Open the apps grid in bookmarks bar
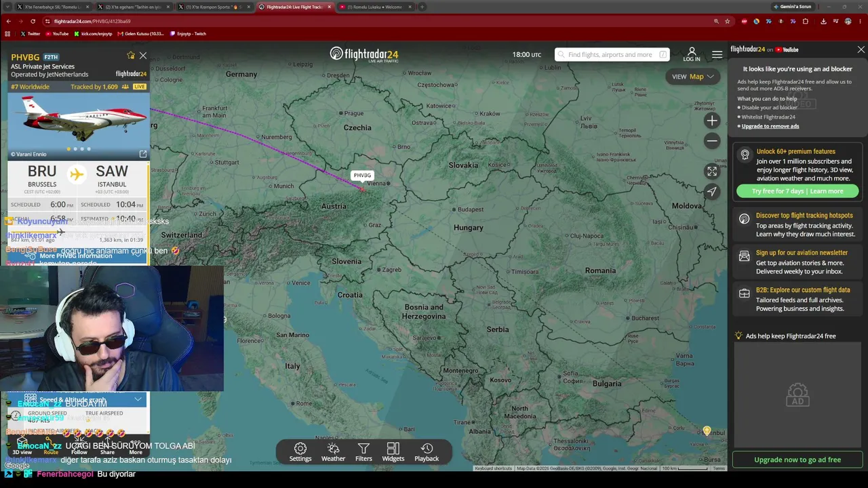This screenshot has width=868, height=488. [x=8, y=34]
